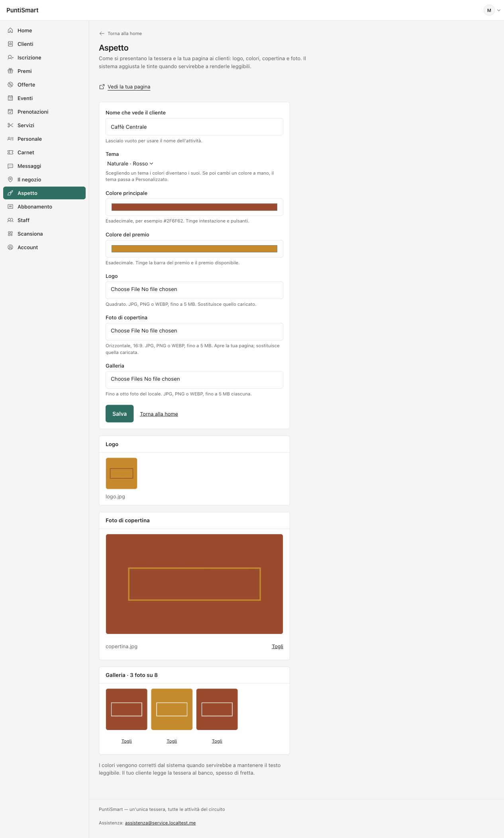Open the Clienti section
Image resolution: width=504 pixels, height=838 pixels.
tap(44, 44)
